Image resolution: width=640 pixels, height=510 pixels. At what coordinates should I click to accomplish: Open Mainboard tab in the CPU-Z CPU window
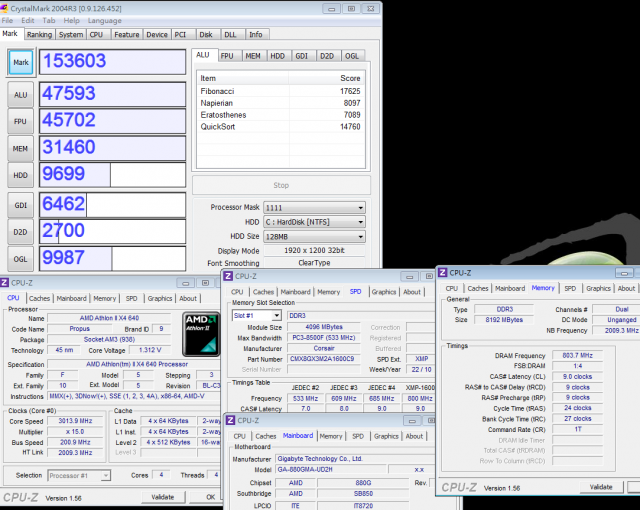71,299
